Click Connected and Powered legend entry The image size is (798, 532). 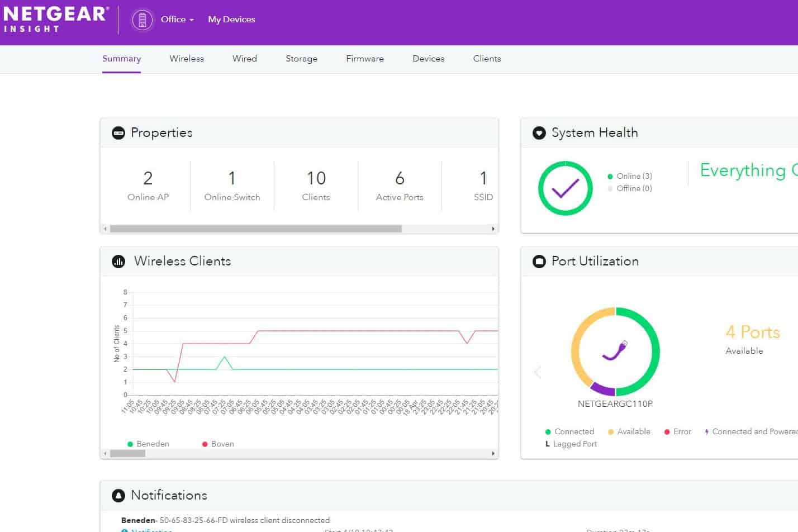(x=751, y=431)
